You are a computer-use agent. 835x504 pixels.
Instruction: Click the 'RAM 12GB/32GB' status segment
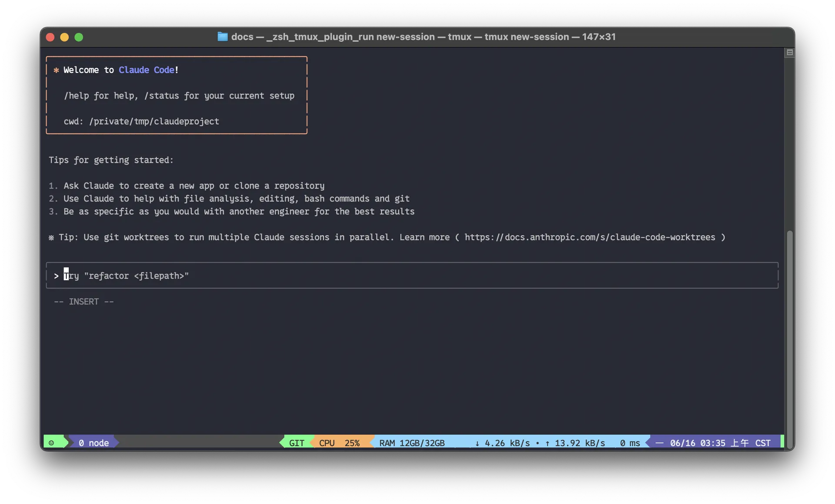click(412, 443)
